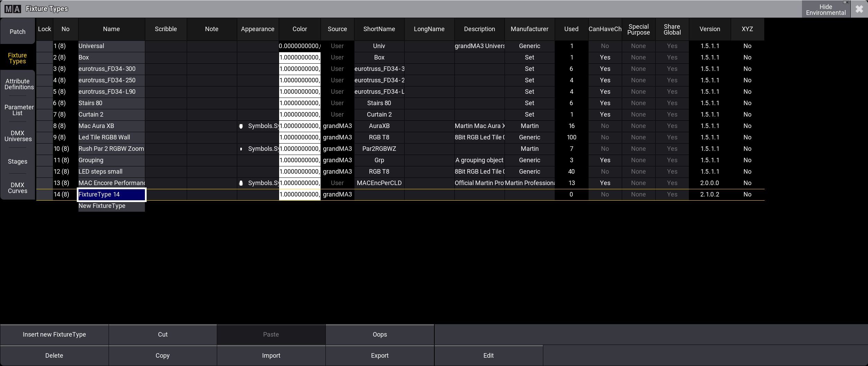868x366 pixels.
Task: Click color cell of FixtureType 14
Action: (x=299, y=194)
